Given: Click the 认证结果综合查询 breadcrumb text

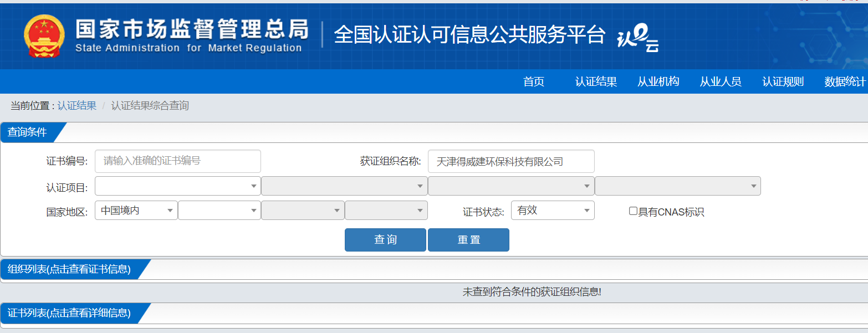Looking at the screenshot, I should [x=150, y=105].
